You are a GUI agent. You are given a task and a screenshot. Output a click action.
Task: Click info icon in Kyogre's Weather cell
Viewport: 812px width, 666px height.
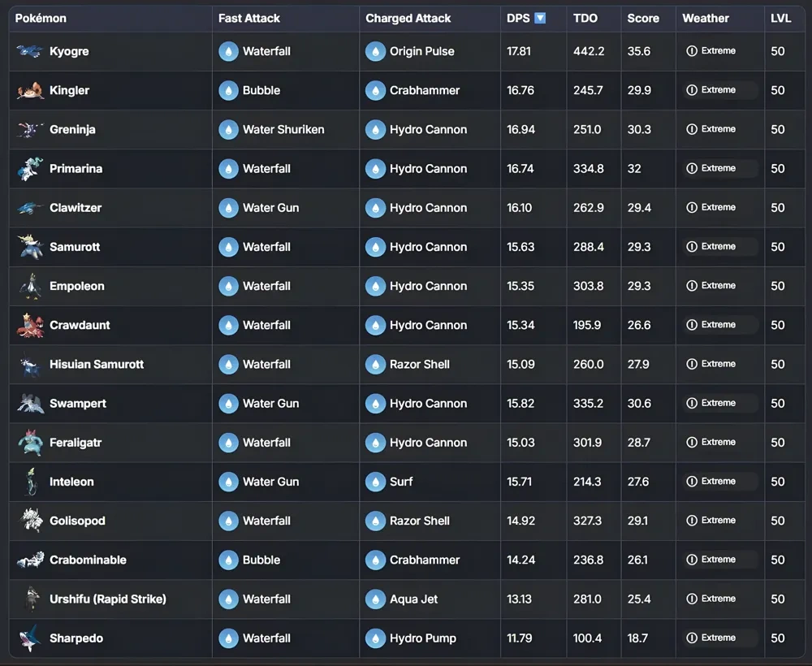point(691,50)
